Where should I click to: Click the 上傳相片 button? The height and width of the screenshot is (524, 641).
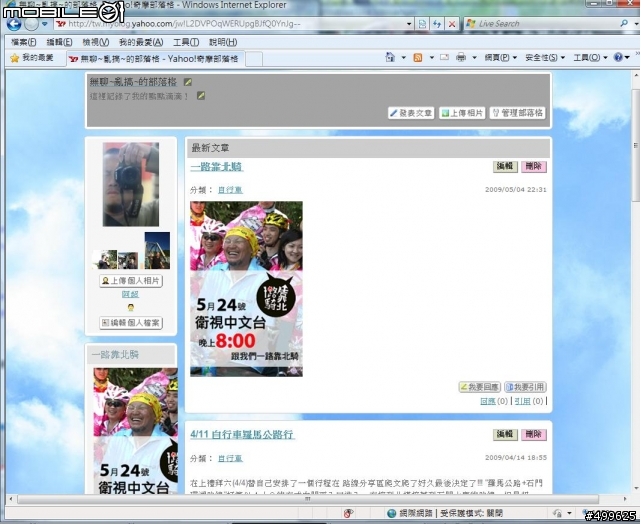pos(462,113)
